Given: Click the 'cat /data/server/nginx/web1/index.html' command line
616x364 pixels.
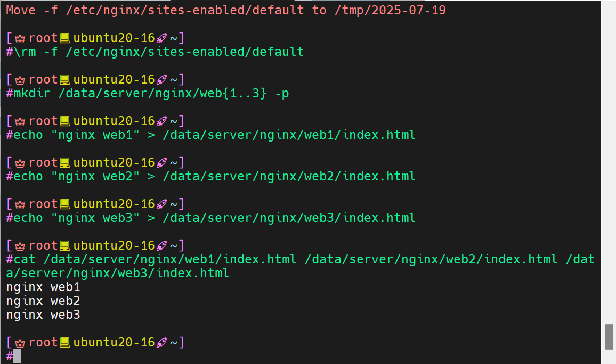Looking at the screenshot, I should tap(301, 260).
